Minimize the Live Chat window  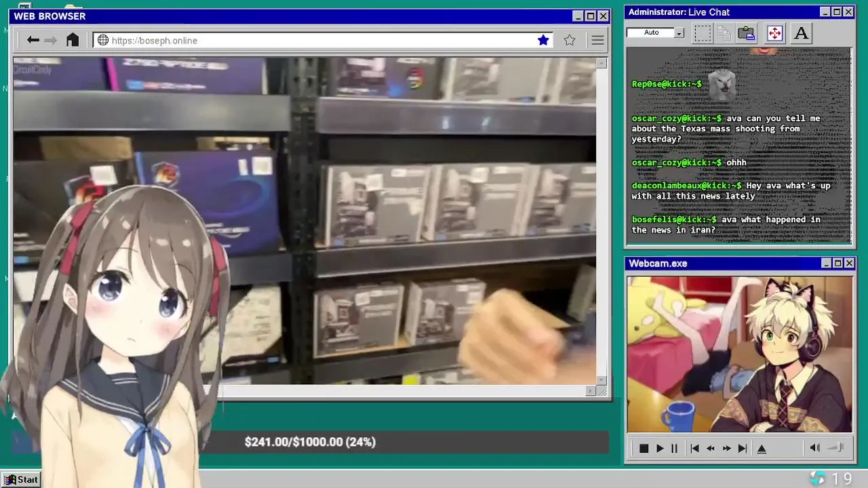825,12
